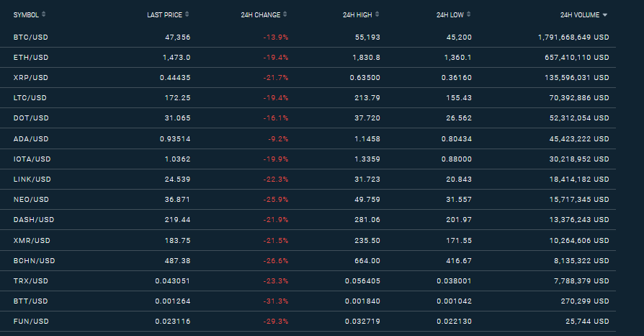This screenshot has height=336, width=644.
Task: Sort by the Symbol column arrows
Action: point(43,14)
